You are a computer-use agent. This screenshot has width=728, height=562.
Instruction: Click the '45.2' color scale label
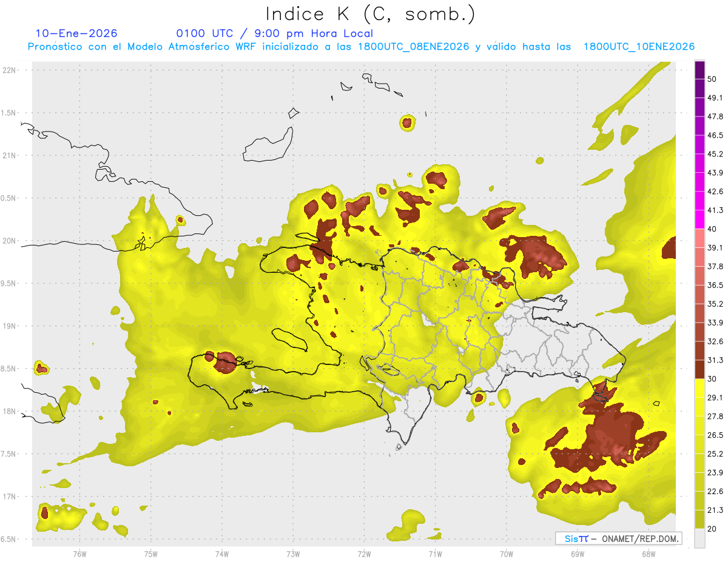click(x=715, y=154)
